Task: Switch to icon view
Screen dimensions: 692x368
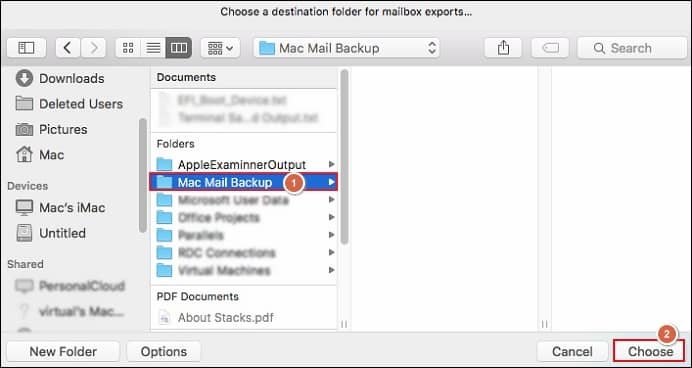Action: pyautogui.click(x=128, y=48)
